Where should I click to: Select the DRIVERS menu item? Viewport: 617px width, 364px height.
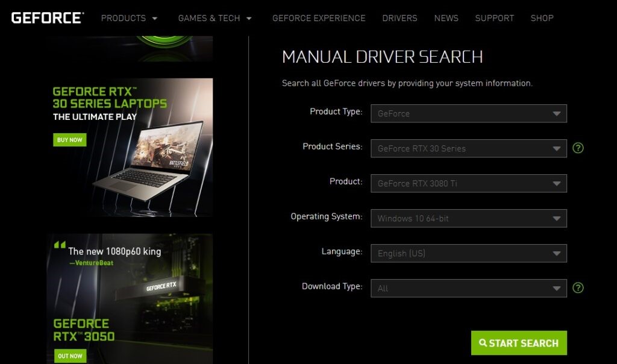(399, 18)
